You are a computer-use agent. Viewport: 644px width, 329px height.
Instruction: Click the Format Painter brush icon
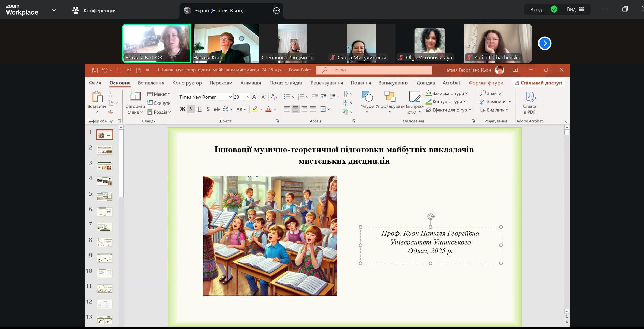pyautogui.click(x=111, y=112)
